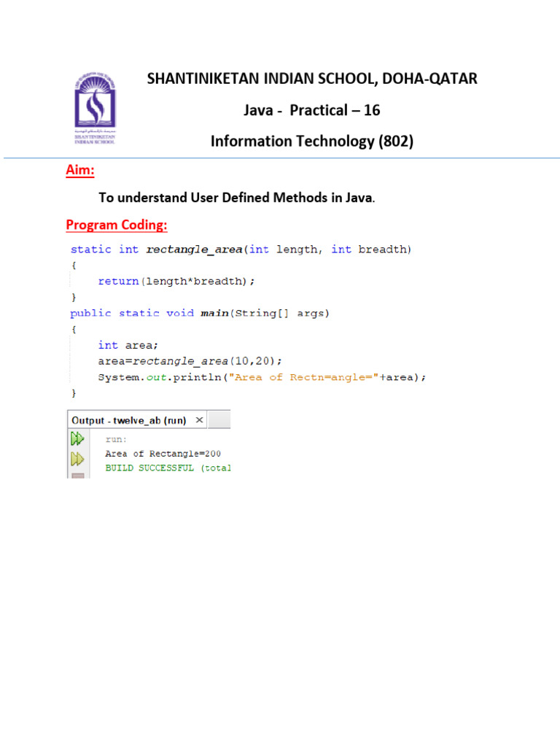
Task: Click the red "Aim:" heading
Action: click(80, 169)
